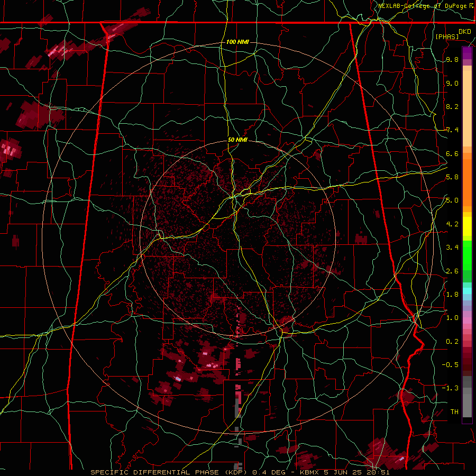Click the 5.8 value on the color scale
476x476 pixels.
pyautogui.click(x=452, y=177)
